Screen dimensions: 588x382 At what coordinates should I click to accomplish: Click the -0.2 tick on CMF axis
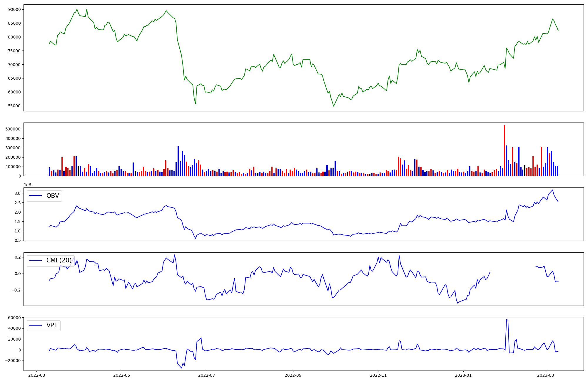pyautogui.click(x=16, y=290)
